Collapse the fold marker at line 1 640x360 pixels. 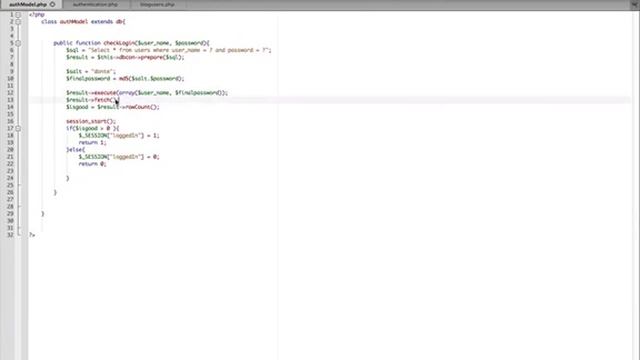[18, 15]
